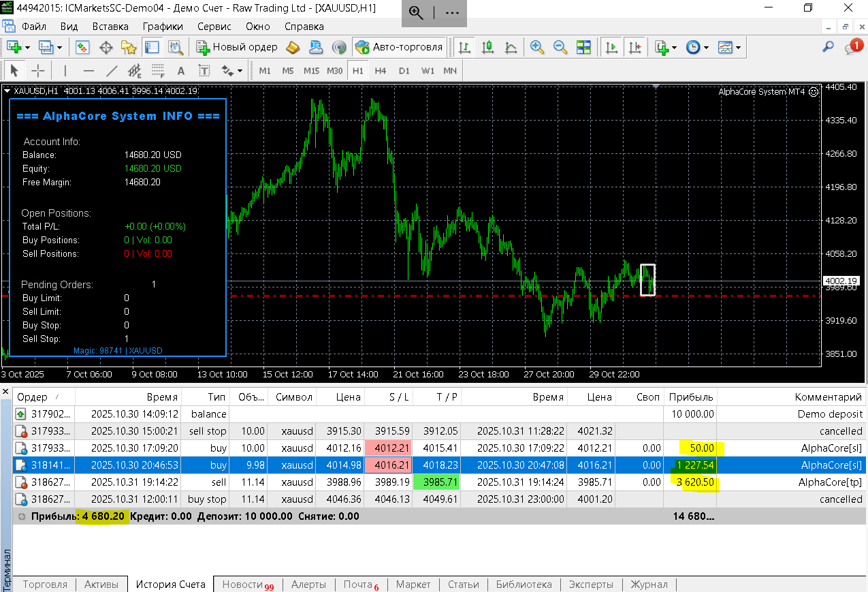Select the trendline drawing tool

[112, 71]
